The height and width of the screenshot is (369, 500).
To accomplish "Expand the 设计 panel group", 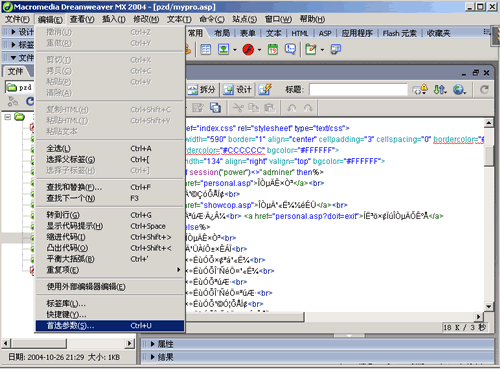I will tap(13, 32).
